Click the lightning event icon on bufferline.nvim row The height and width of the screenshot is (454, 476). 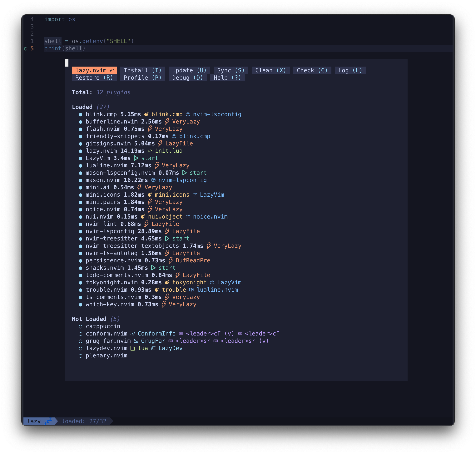[167, 122]
